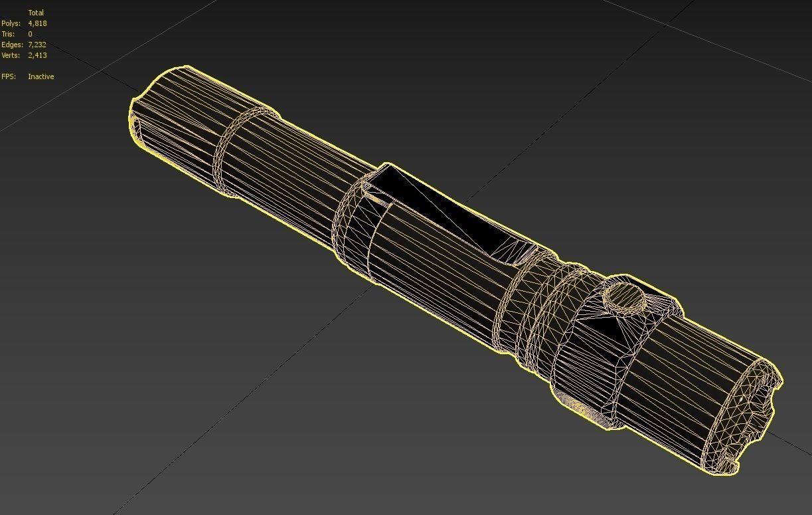Screen dimensions: 812x515
Task: Click the 'Polys:' statistics label
Action: [x=11, y=23]
